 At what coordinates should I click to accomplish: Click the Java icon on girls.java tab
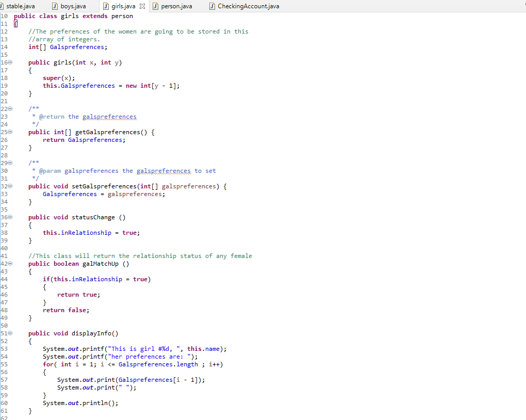105,6
